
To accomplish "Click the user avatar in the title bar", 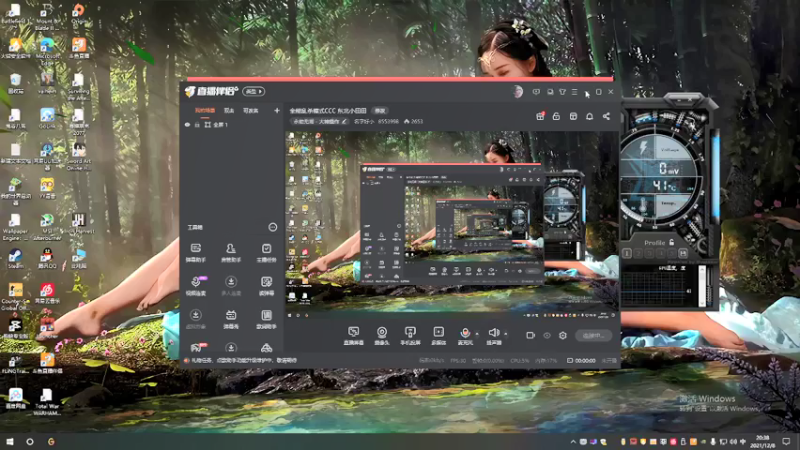I will coord(517,92).
